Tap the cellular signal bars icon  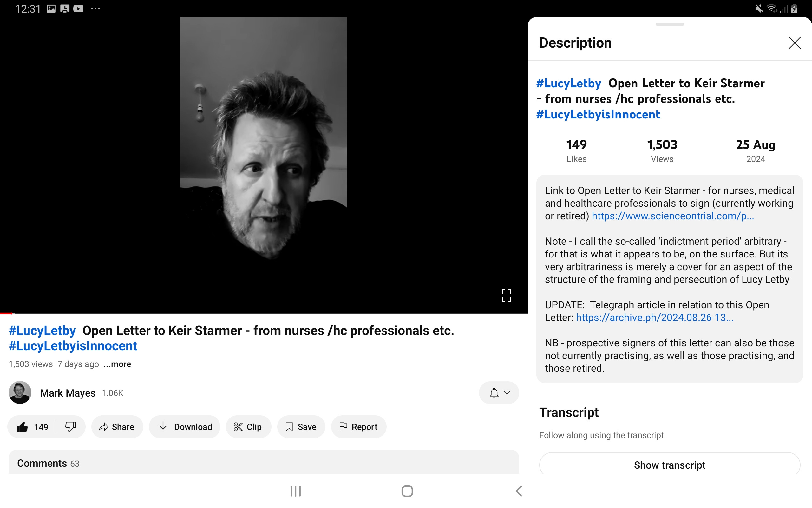[x=783, y=9]
